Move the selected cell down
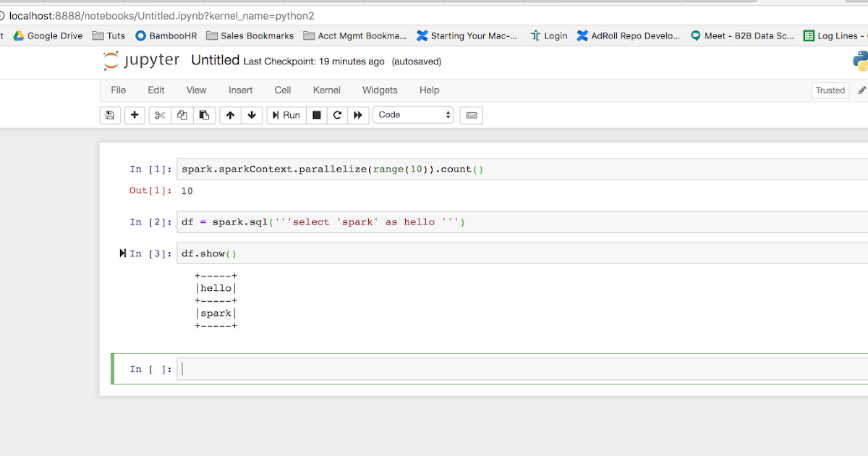The width and height of the screenshot is (868, 456). (x=251, y=115)
